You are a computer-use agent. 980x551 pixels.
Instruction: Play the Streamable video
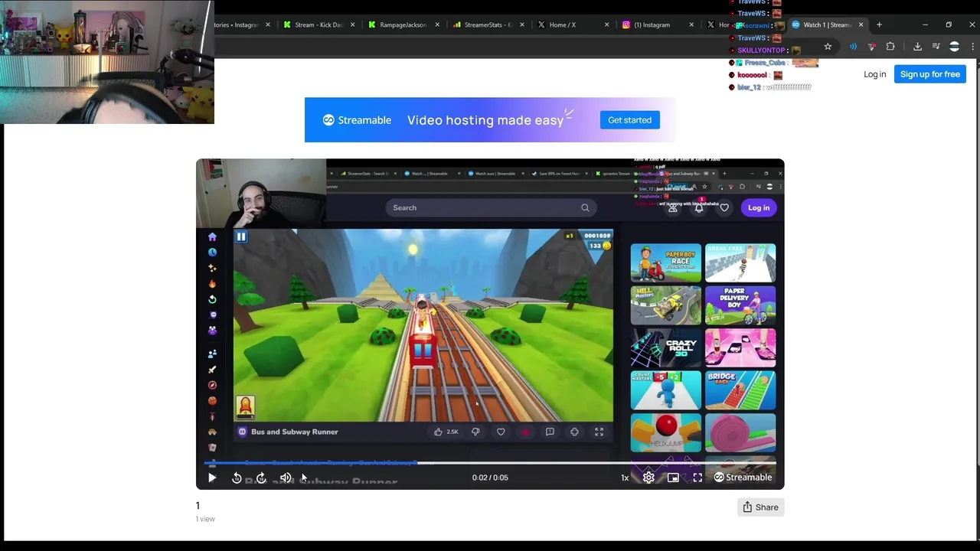tap(212, 478)
